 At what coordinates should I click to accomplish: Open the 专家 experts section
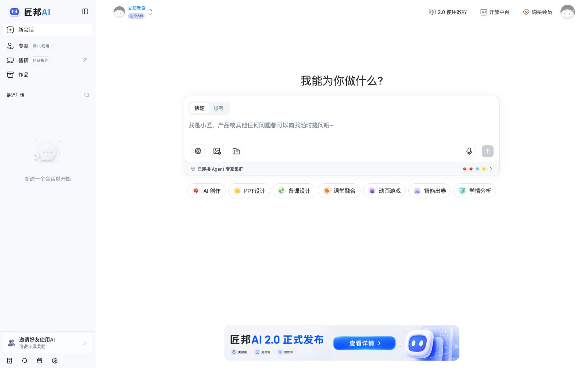pos(48,46)
